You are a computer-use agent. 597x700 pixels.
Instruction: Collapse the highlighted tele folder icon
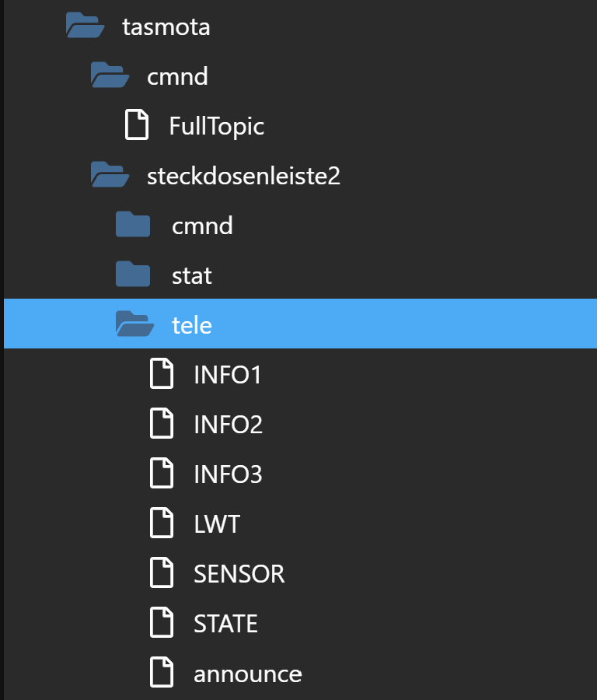point(134,324)
